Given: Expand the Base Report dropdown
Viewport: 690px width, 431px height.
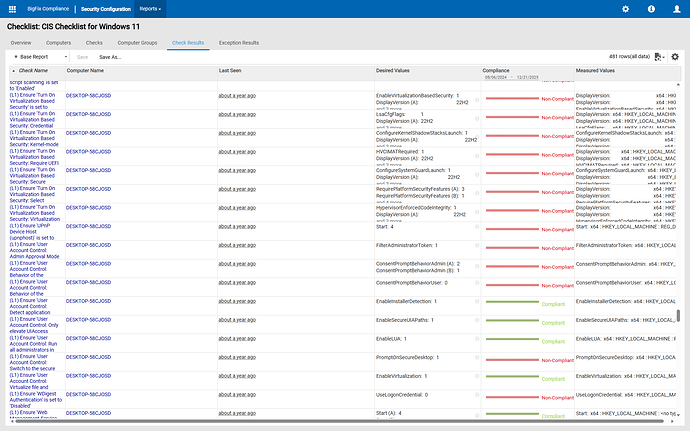Looking at the screenshot, I should coord(39,57).
